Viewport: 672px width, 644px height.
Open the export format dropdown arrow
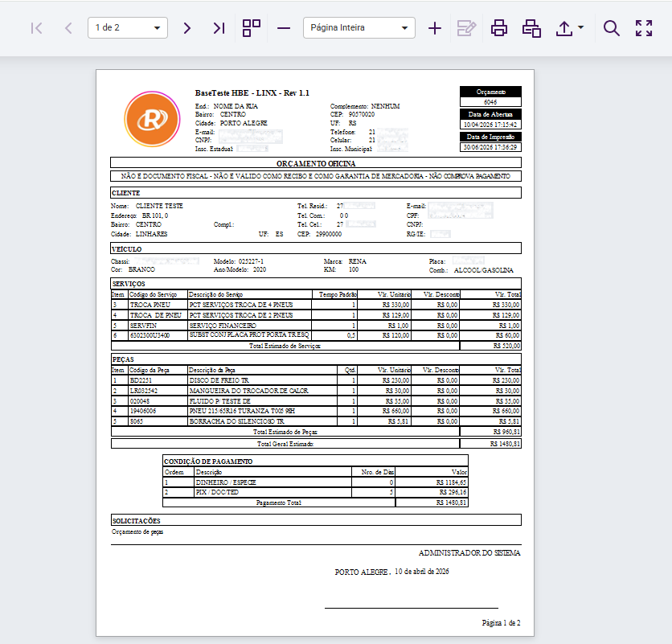580,27
